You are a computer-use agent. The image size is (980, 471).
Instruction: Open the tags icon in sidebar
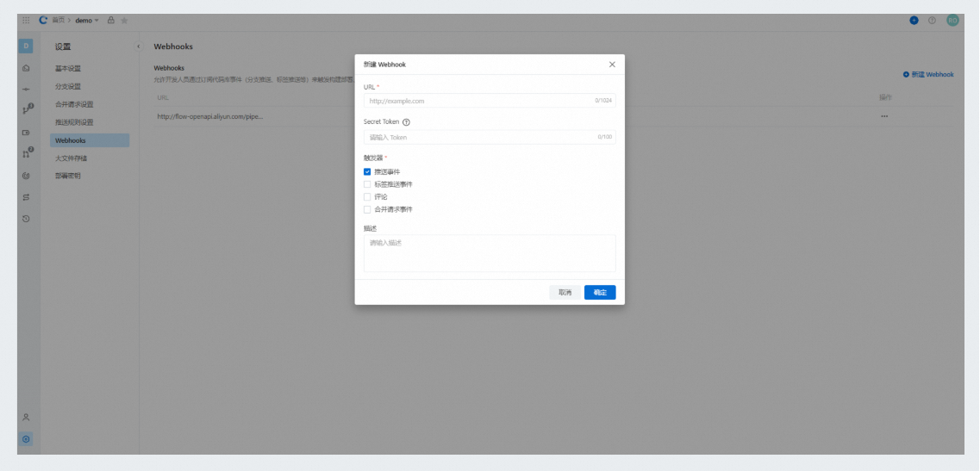point(26,133)
